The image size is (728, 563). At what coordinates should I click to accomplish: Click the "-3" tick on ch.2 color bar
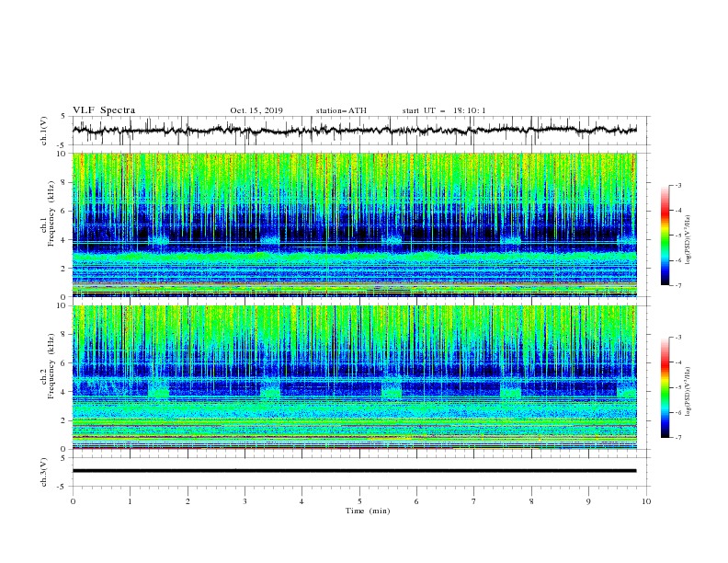pos(678,338)
